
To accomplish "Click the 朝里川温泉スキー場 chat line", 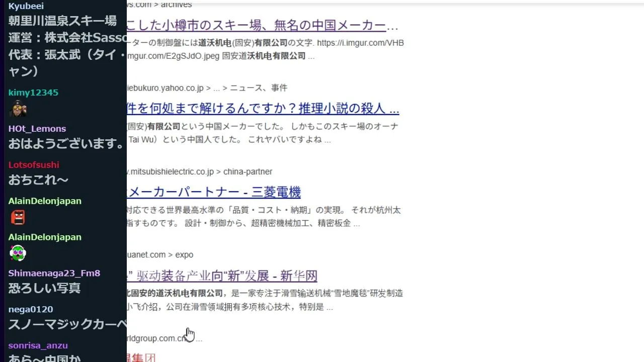I will tap(62, 21).
